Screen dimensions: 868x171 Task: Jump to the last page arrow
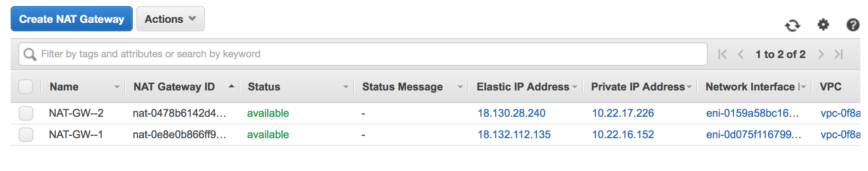point(839,54)
